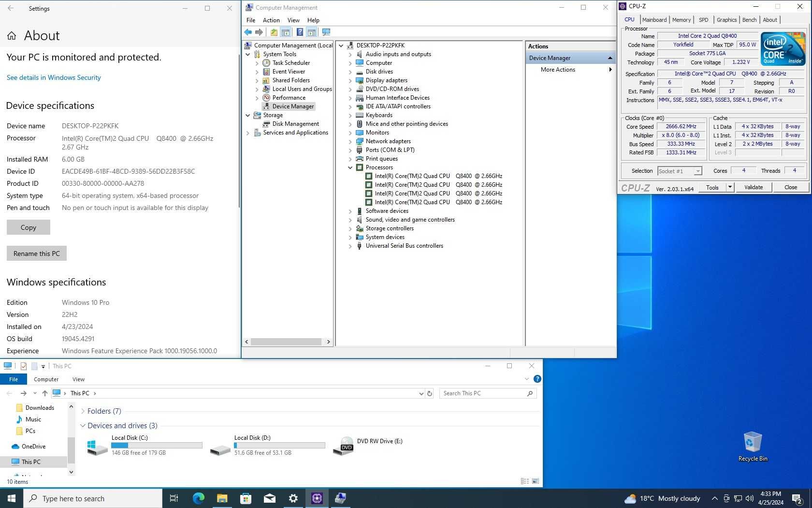Toggle Show/Hide Console Tree toolbar icon
Viewport: 812px width, 508px height.
point(286,32)
